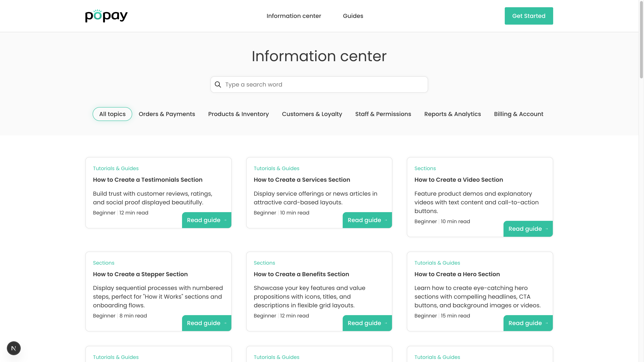The width and height of the screenshot is (644, 362).
Task: Switch to Customers & Loyalty topic
Action: (312, 114)
